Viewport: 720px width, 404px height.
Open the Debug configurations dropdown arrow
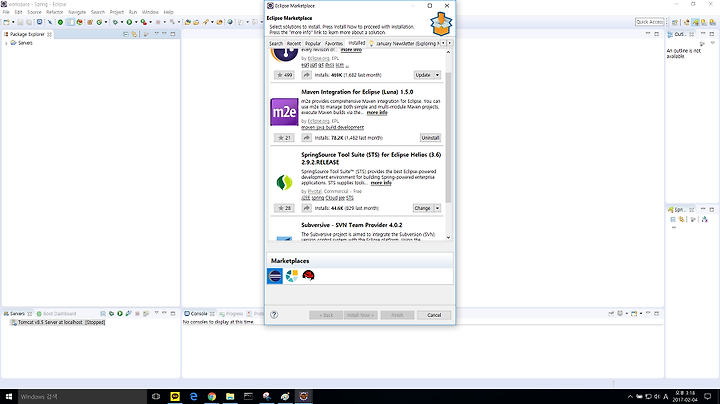[122, 22]
